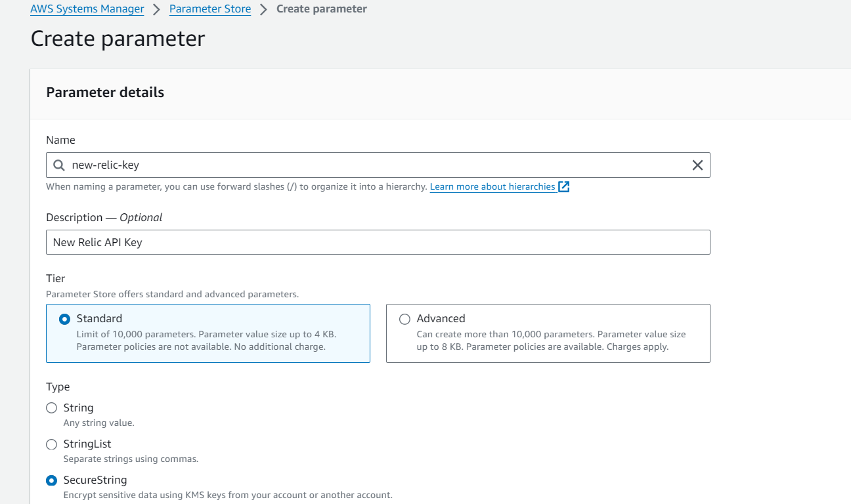Click the chevron after AWS Systems Manager breadcrumb
Image resolution: width=851 pixels, height=504 pixels.
coord(157,10)
